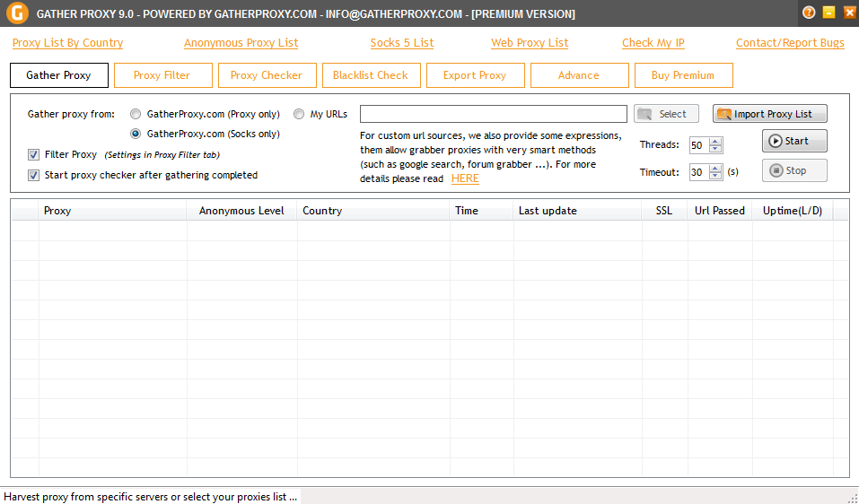Click 'Gather proxy from:' label
This screenshot has height=504, width=859.
coord(71,114)
